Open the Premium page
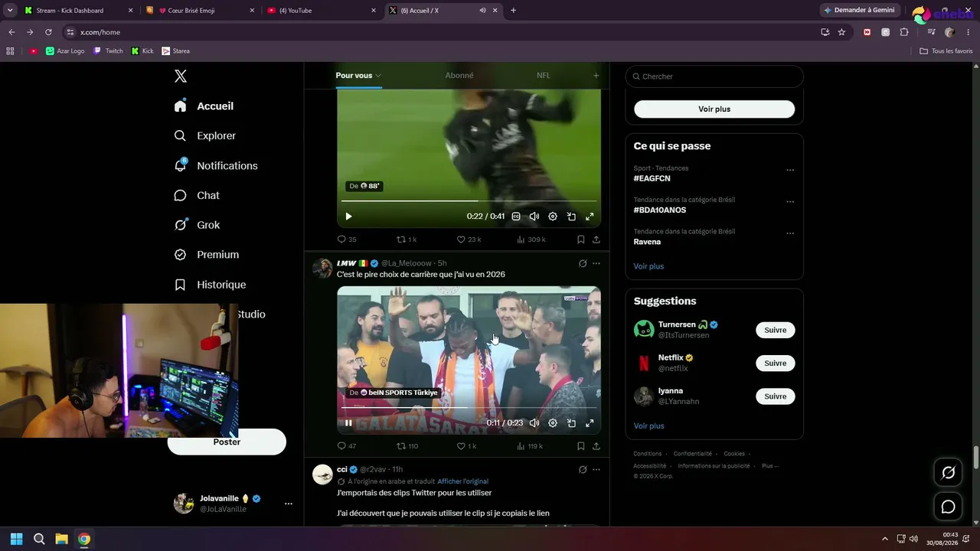The image size is (980, 551). point(207,255)
